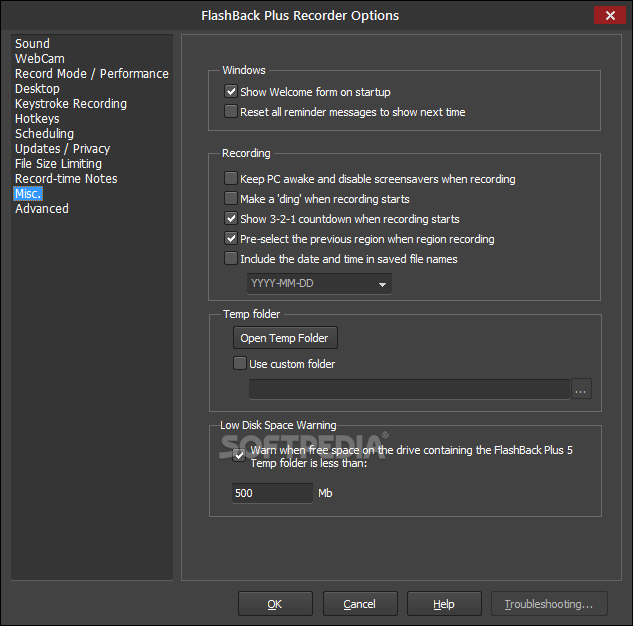Image resolution: width=633 pixels, height=626 pixels.
Task: Click the Troubleshooting... button
Action: point(549,604)
